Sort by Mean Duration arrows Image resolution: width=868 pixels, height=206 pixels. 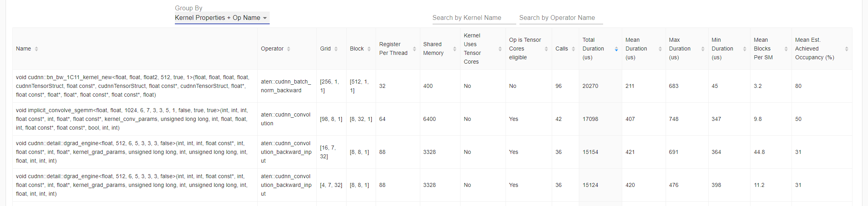pyautogui.click(x=660, y=49)
